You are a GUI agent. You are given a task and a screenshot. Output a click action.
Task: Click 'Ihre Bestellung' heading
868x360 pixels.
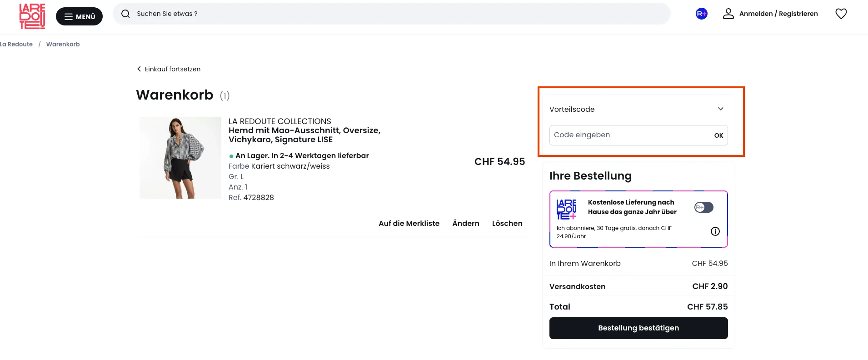coord(590,176)
